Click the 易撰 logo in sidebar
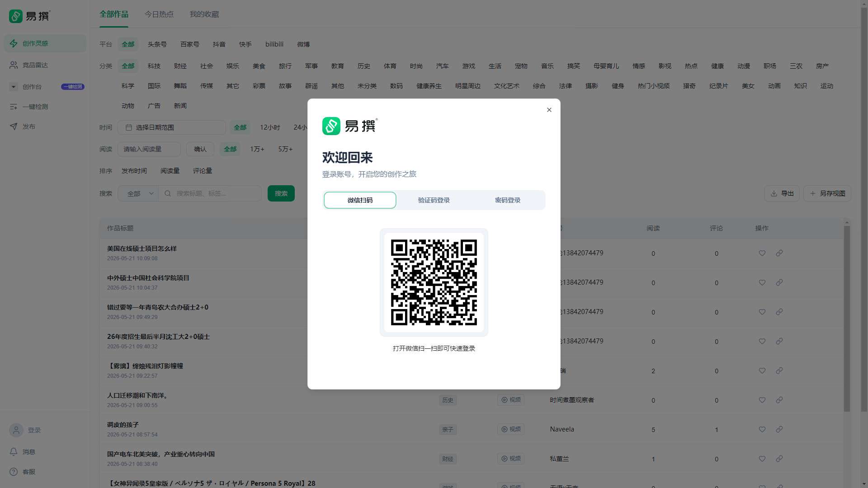The width and height of the screenshot is (868, 488). (x=30, y=16)
